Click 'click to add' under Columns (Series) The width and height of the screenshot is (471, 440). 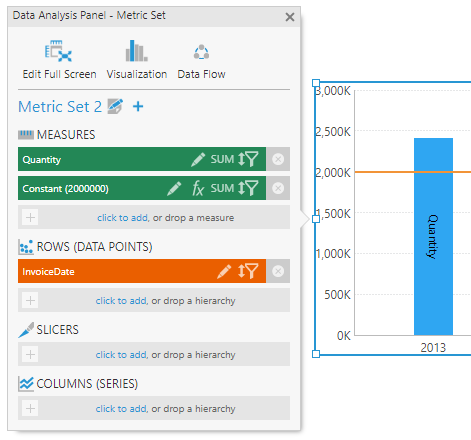pos(121,409)
